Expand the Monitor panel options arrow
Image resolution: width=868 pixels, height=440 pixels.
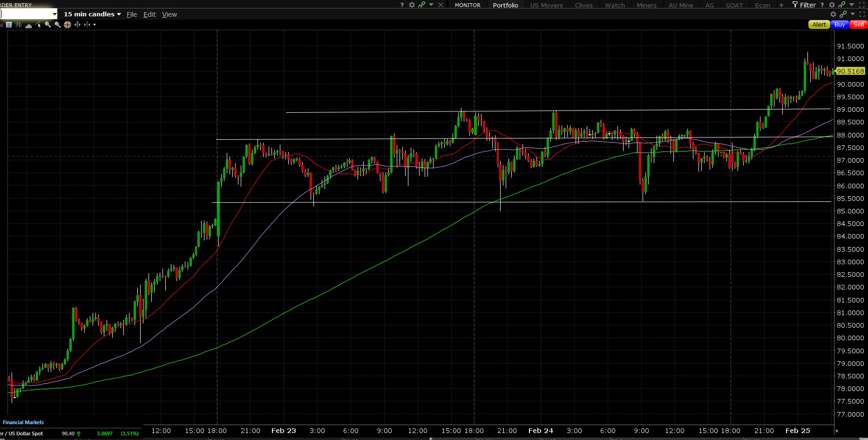[x=852, y=5]
